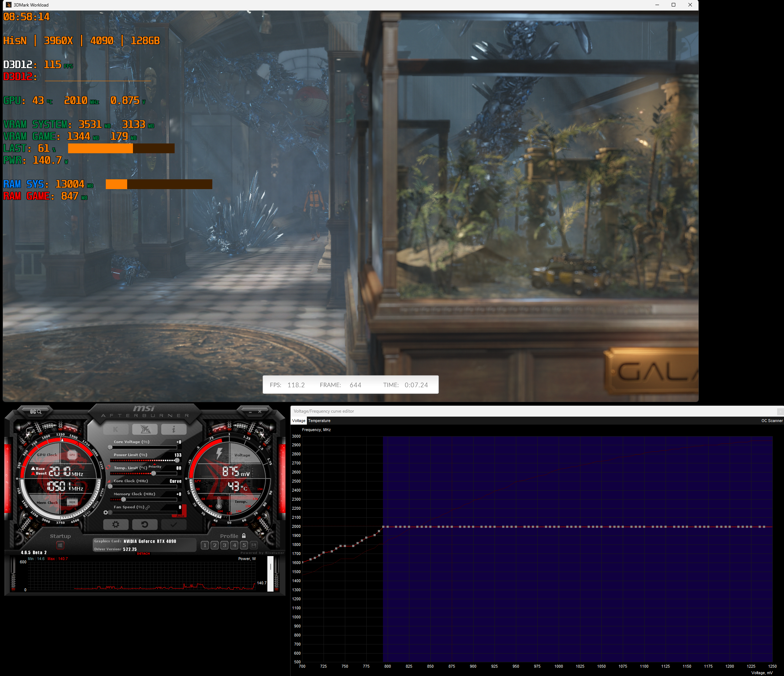
Task: Select profile slot 3
Action: click(x=224, y=545)
